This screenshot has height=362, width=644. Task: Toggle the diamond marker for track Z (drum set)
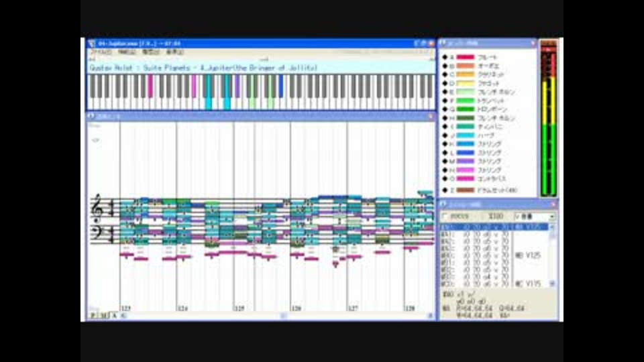(x=445, y=190)
